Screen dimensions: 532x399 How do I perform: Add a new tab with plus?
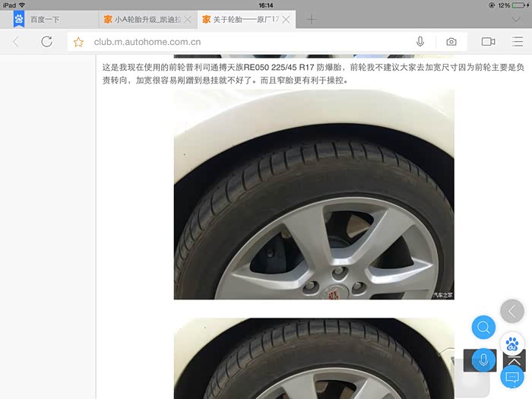[311, 19]
